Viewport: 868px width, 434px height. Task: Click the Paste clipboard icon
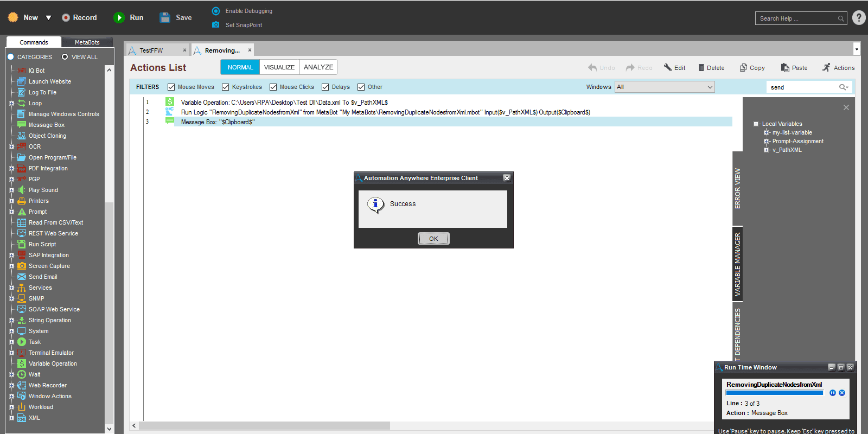[785, 68]
